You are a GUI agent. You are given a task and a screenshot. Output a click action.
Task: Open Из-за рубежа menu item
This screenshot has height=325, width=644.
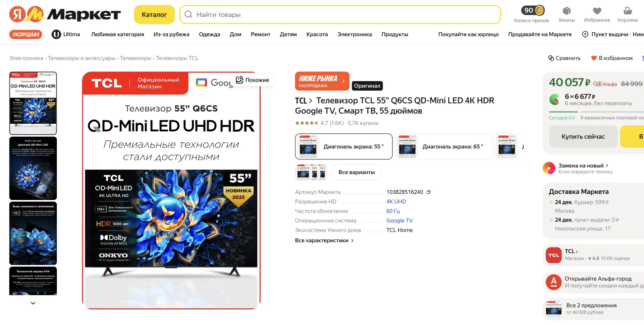click(171, 34)
